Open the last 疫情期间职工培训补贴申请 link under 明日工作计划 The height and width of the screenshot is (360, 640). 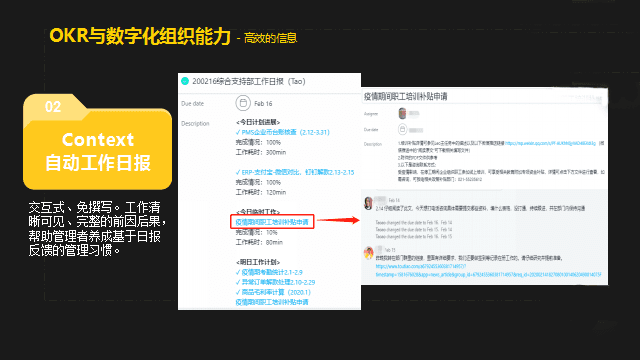click(272, 302)
